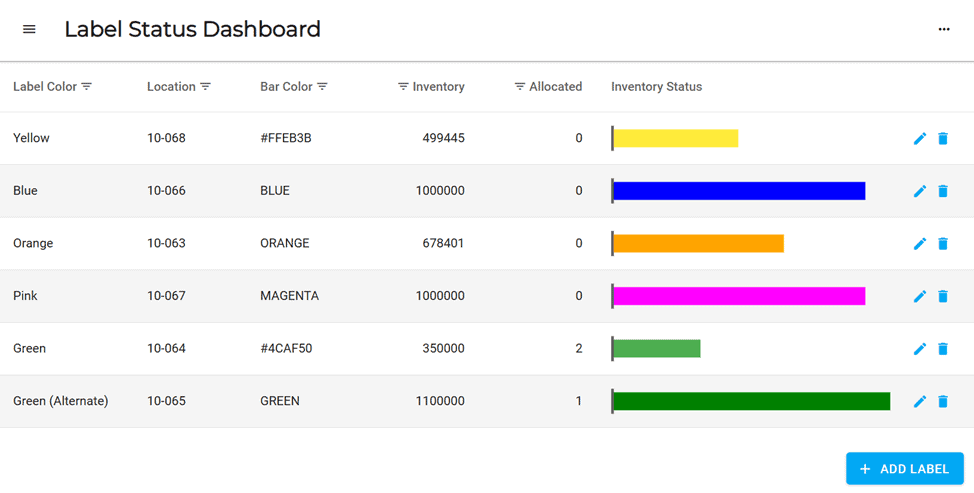
Task: Click the Add Label button
Action: click(904, 469)
